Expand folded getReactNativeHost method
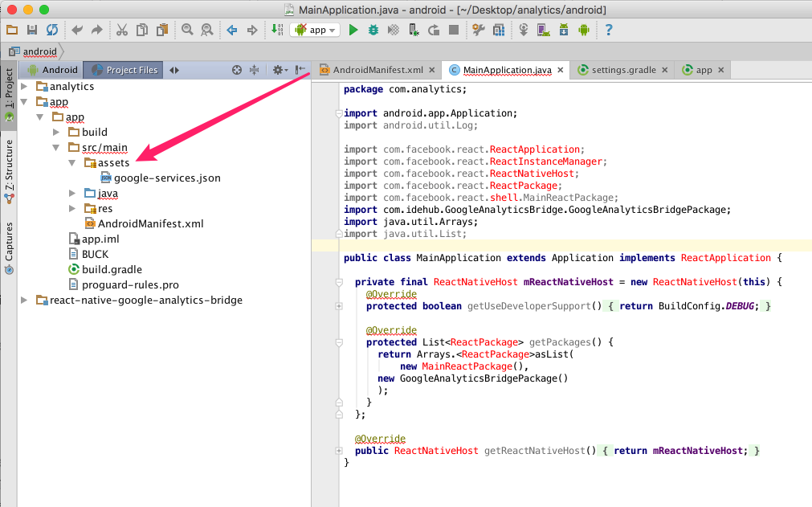This screenshot has height=507, width=812. pos(339,451)
